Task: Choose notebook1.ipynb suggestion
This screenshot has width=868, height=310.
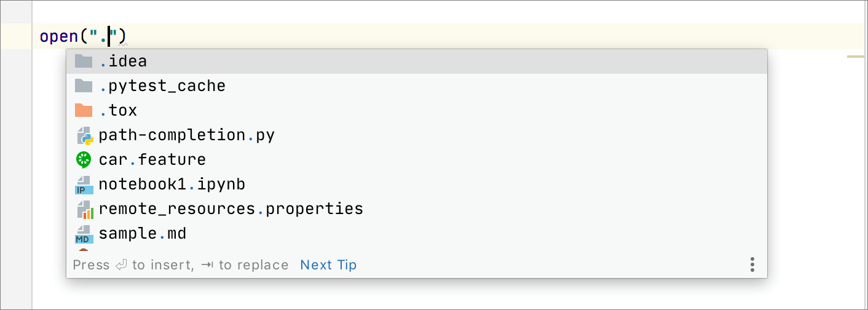Action: pyautogui.click(x=172, y=185)
